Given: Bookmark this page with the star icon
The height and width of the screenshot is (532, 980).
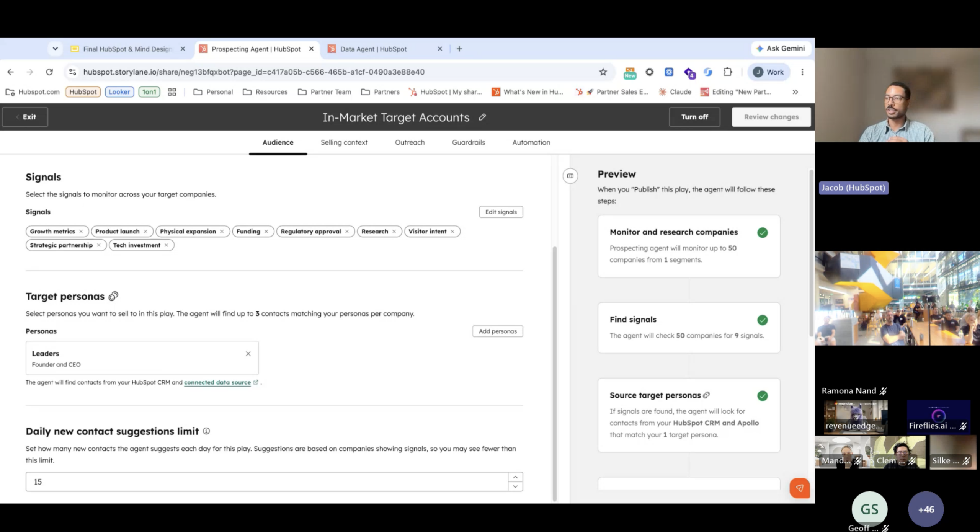Looking at the screenshot, I should click(603, 72).
